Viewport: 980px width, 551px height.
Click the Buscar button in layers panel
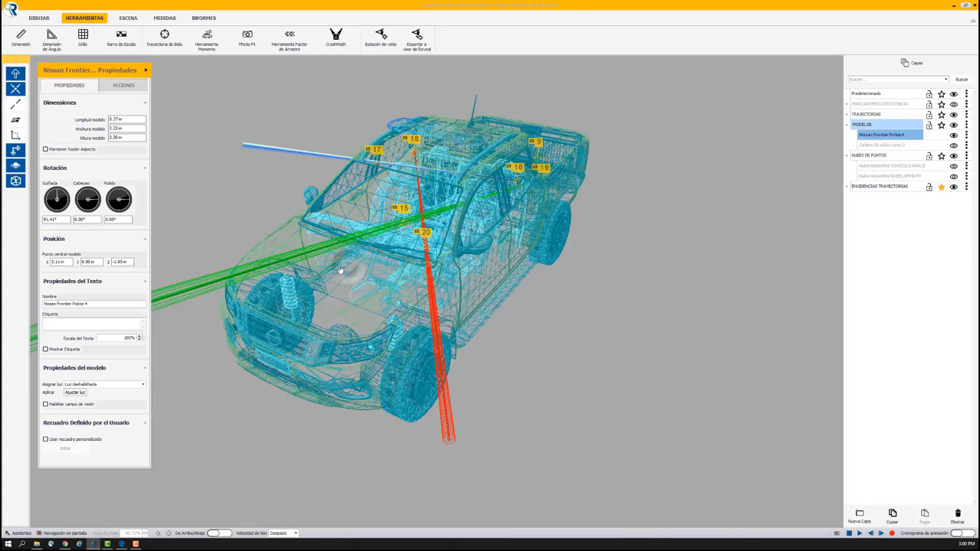pos(962,80)
